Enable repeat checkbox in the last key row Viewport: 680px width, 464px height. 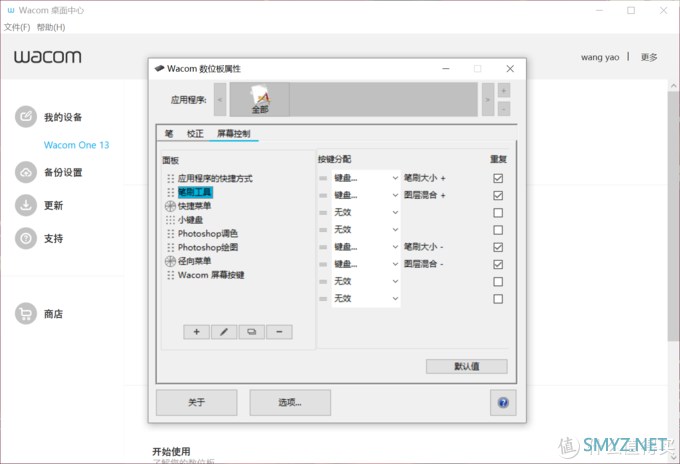(x=498, y=299)
